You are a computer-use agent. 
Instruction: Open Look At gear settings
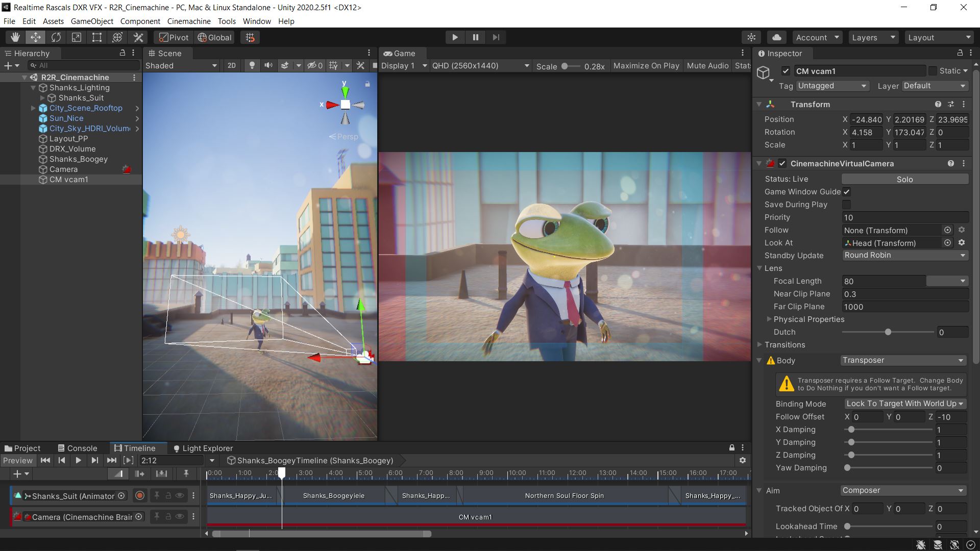coord(962,243)
